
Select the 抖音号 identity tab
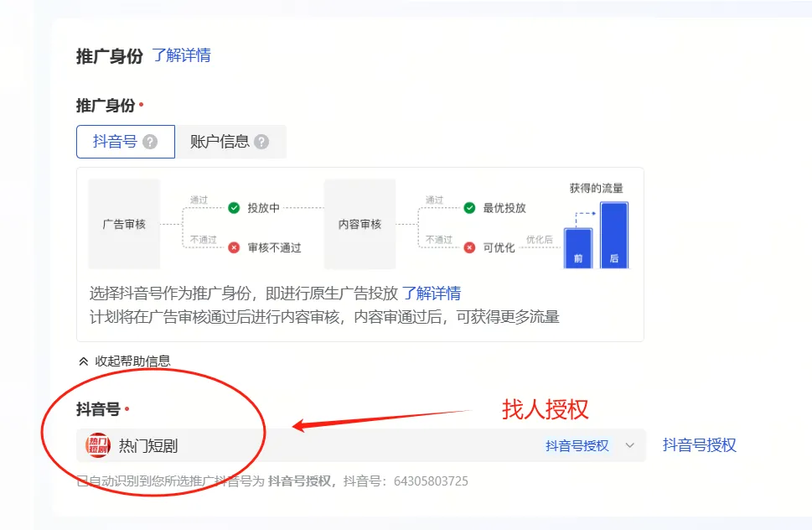pos(126,142)
